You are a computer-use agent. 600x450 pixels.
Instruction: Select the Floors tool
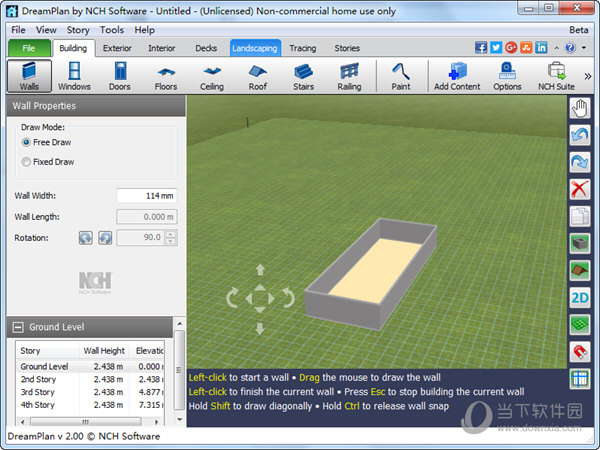point(166,76)
